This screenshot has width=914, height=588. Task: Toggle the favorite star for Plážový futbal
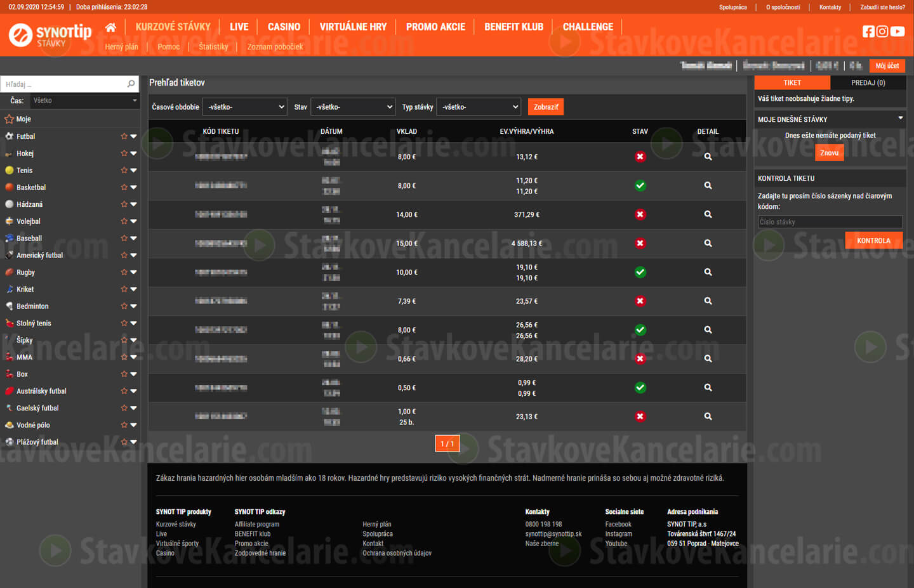point(124,442)
